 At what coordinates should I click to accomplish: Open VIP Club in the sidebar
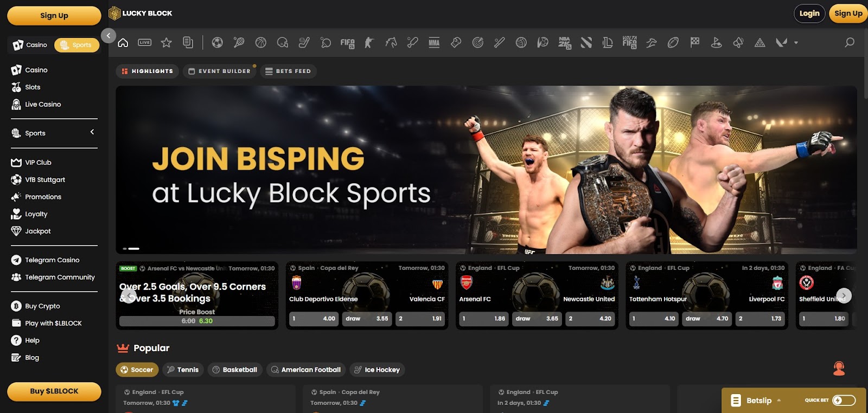pos(38,162)
